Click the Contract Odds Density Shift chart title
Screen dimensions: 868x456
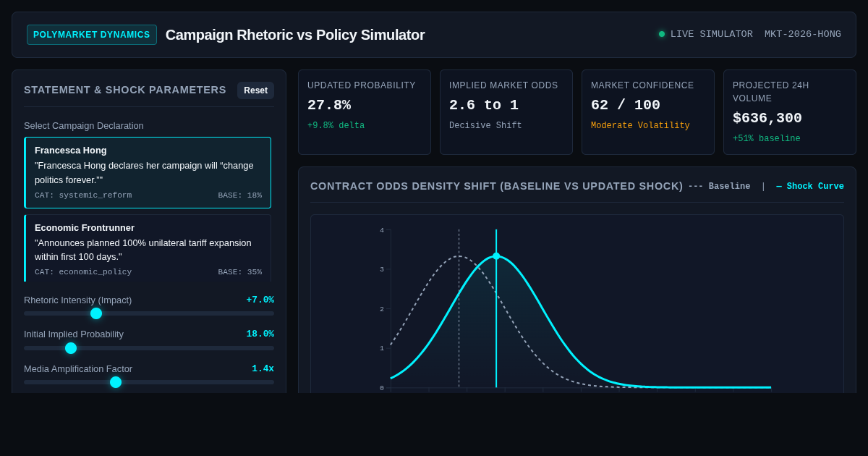(x=497, y=186)
